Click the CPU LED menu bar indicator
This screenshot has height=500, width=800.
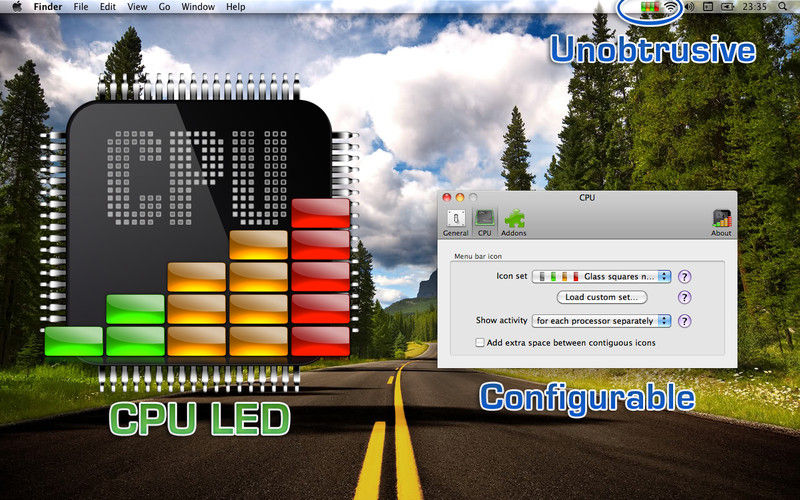pos(651,7)
